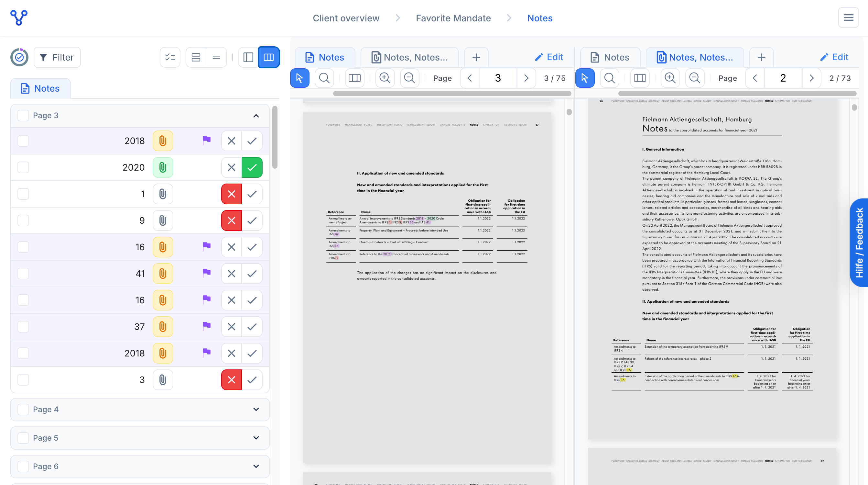Click the green paperclip on row 2020

coord(163,167)
